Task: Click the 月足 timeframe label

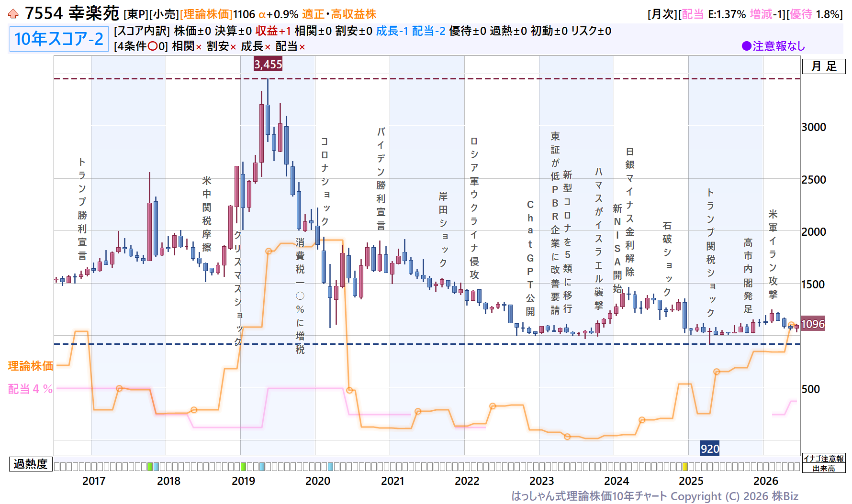Action: (x=824, y=66)
